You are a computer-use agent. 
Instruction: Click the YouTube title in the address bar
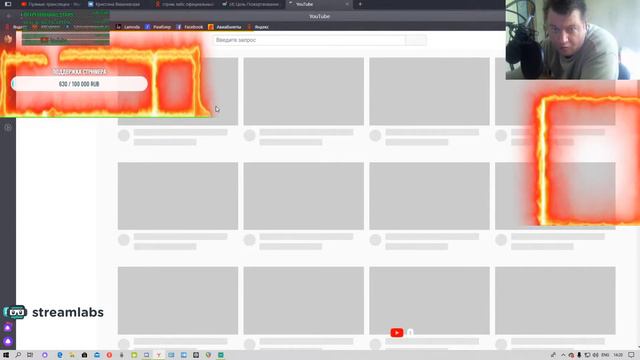(x=319, y=16)
